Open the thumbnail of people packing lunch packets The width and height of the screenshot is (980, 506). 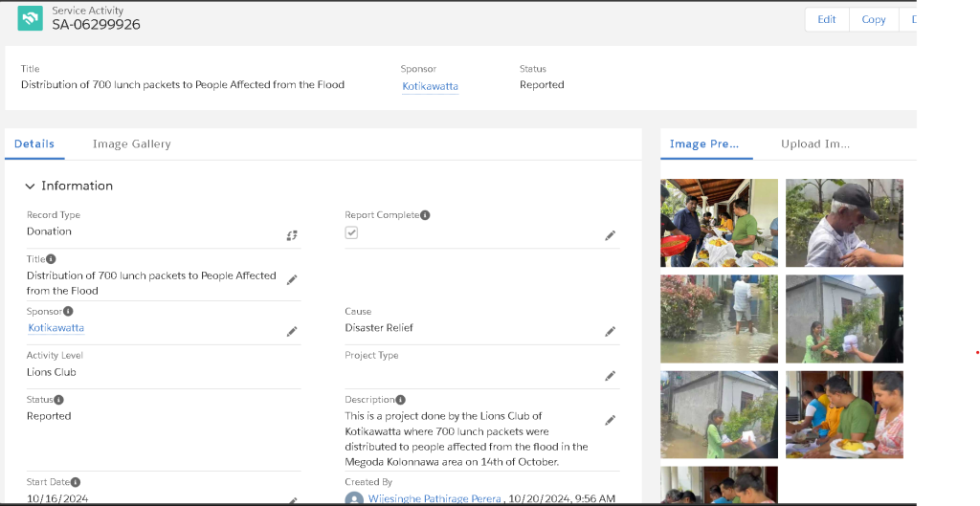click(x=844, y=415)
